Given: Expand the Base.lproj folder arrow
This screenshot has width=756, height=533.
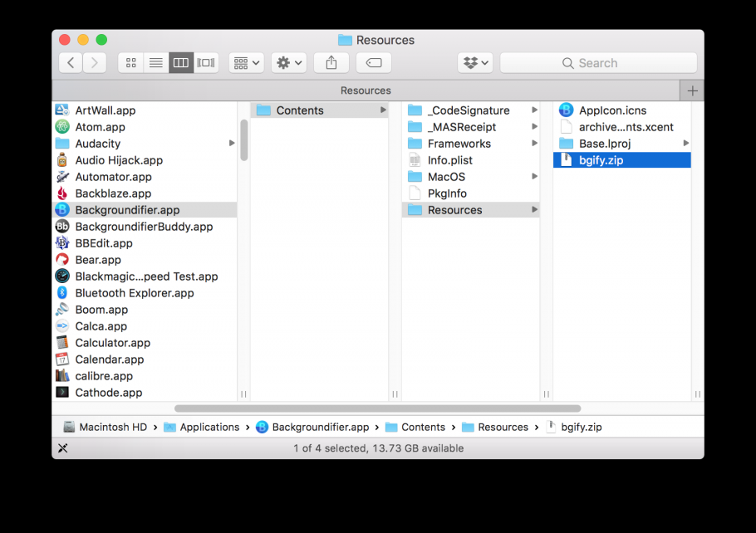Looking at the screenshot, I should [x=685, y=143].
